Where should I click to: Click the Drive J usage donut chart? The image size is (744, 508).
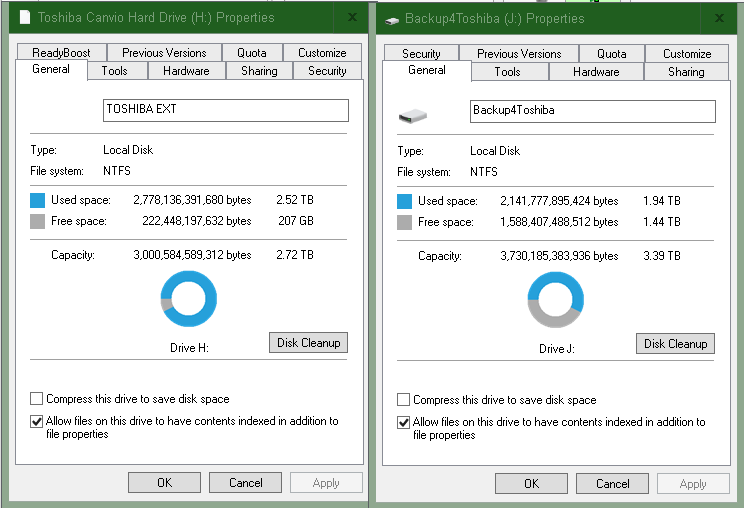tap(556, 300)
